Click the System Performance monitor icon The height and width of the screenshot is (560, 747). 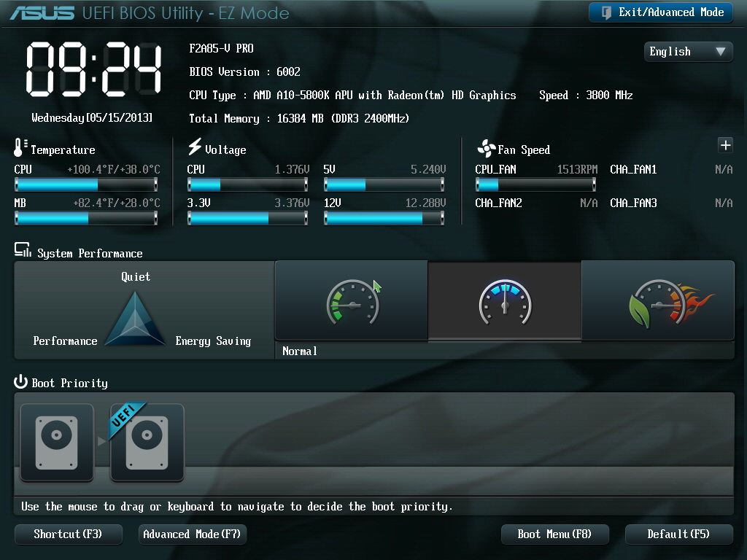pos(23,249)
